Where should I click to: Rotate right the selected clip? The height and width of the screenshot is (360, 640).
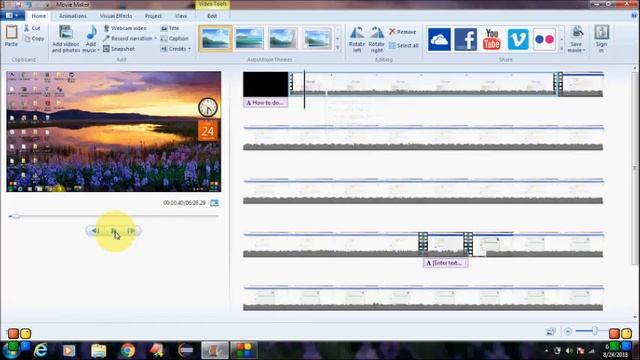(x=376, y=39)
